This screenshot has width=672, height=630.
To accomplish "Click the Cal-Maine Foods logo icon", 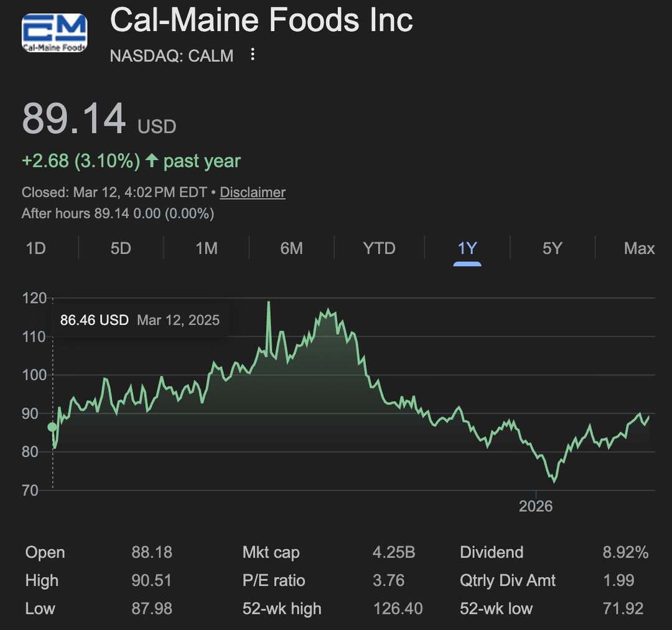I will tap(55, 33).
